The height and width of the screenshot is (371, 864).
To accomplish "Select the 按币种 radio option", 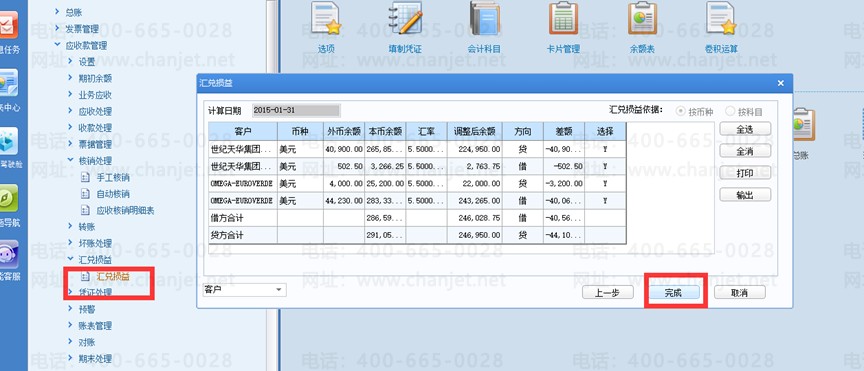I will (x=681, y=111).
